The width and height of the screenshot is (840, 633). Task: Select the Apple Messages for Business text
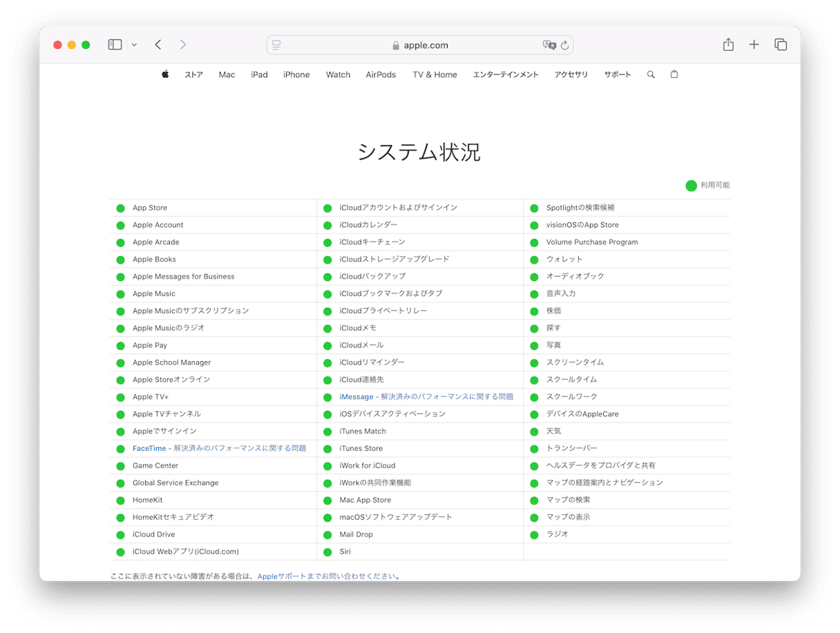tap(184, 277)
